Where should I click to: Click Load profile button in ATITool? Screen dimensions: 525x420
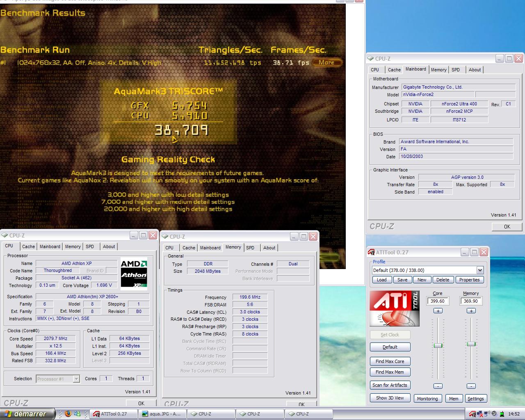click(x=382, y=280)
